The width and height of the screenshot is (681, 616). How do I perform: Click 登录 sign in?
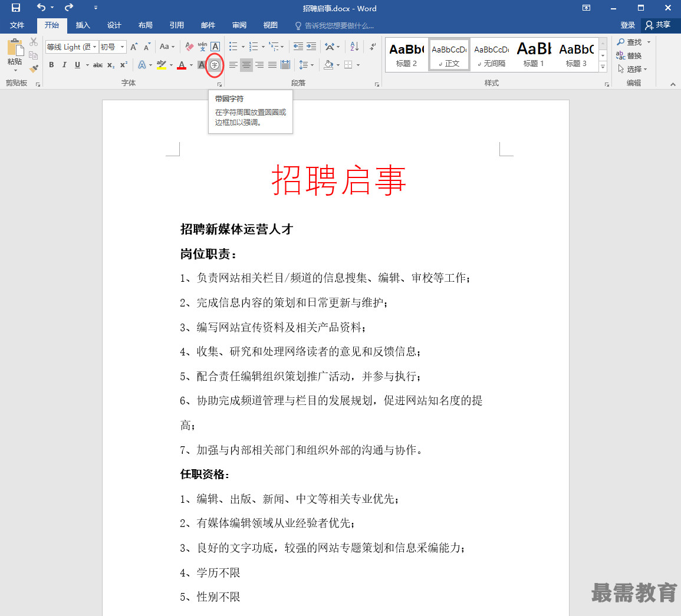tap(627, 25)
